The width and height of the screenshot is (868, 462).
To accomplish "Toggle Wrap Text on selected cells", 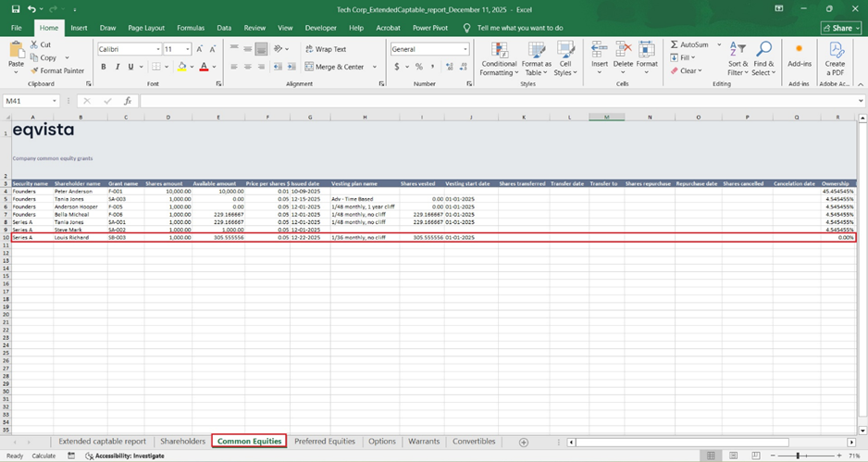I will pyautogui.click(x=324, y=49).
